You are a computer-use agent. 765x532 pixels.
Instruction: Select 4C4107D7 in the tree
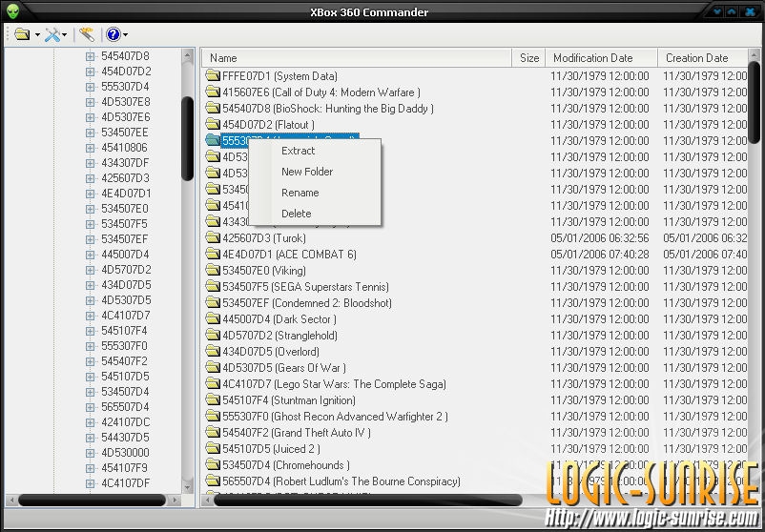(x=125, y=316)
